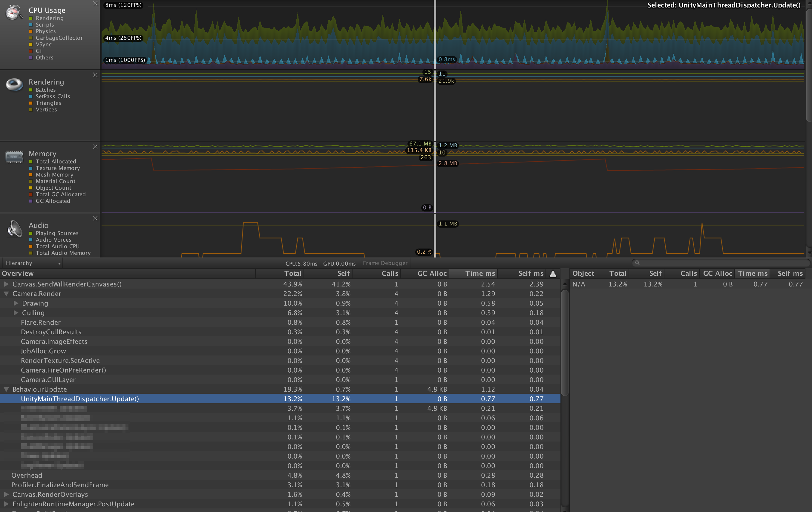
Task: Collapse the Camera.Render row
Action: click(6, 294)
